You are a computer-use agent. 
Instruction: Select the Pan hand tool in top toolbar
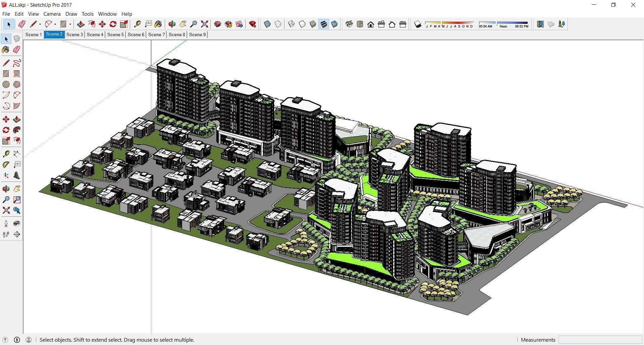click(x=183, y=24)
